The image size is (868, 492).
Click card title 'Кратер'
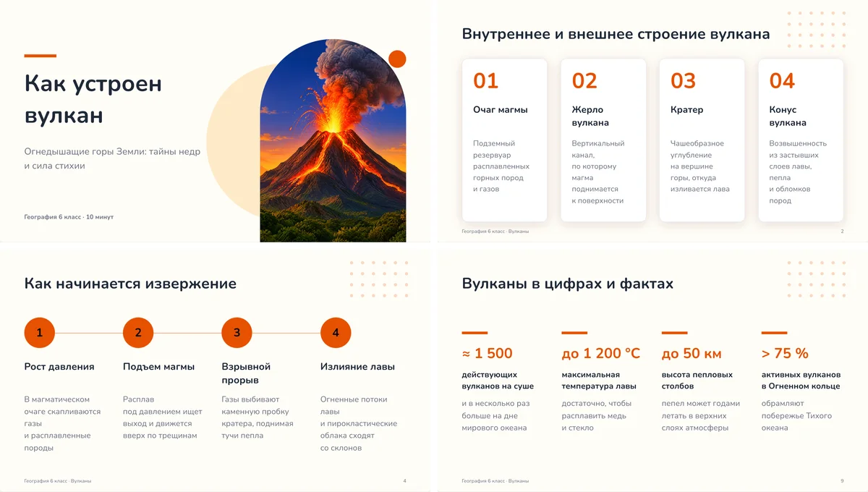686,110
